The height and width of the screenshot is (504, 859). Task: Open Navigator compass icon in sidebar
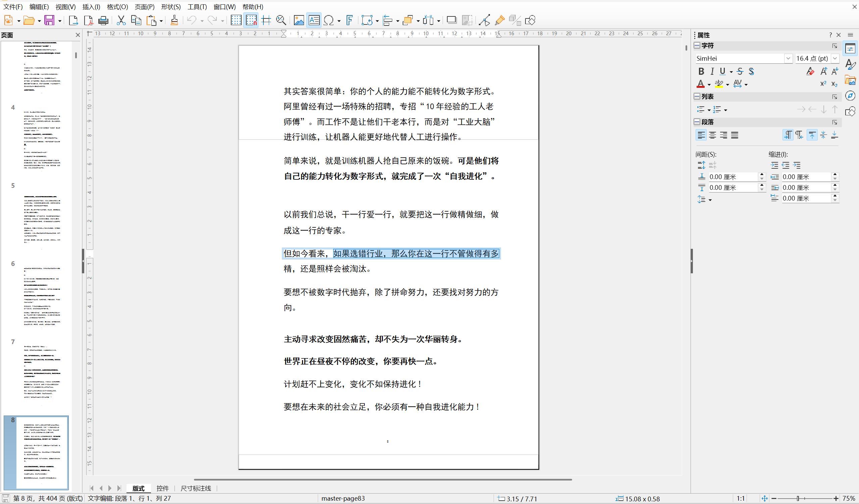[851, 96]
